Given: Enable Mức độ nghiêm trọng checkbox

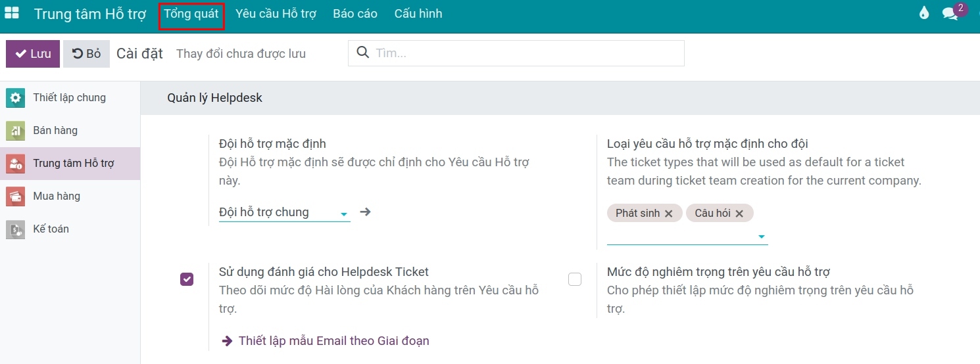Looking at the screenshot, I should click(x=575, y=279).
